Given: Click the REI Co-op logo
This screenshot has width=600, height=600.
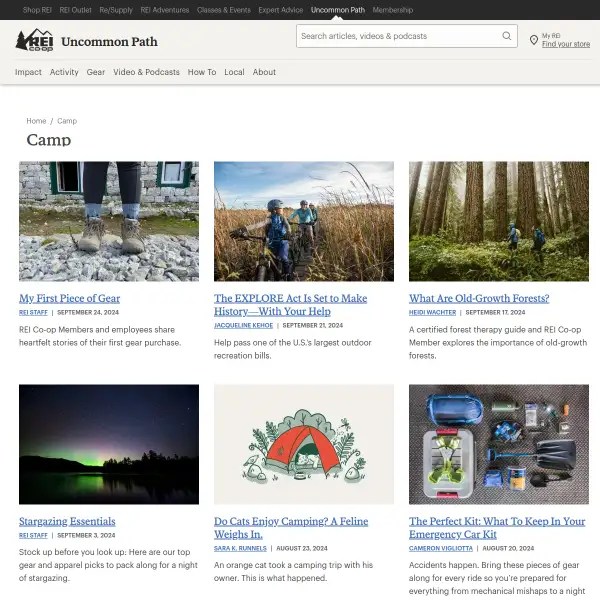Looking at the screenshot, I should coord(34,40).
